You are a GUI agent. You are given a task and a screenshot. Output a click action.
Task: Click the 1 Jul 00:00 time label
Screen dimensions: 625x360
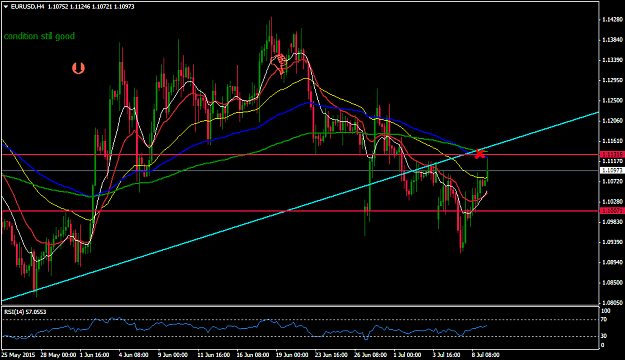(407, 354)
